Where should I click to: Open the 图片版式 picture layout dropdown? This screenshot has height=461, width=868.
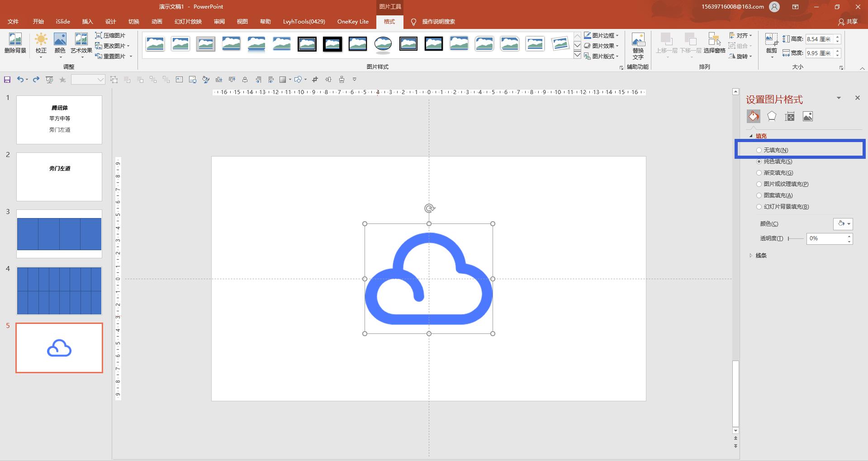[601, 56]
